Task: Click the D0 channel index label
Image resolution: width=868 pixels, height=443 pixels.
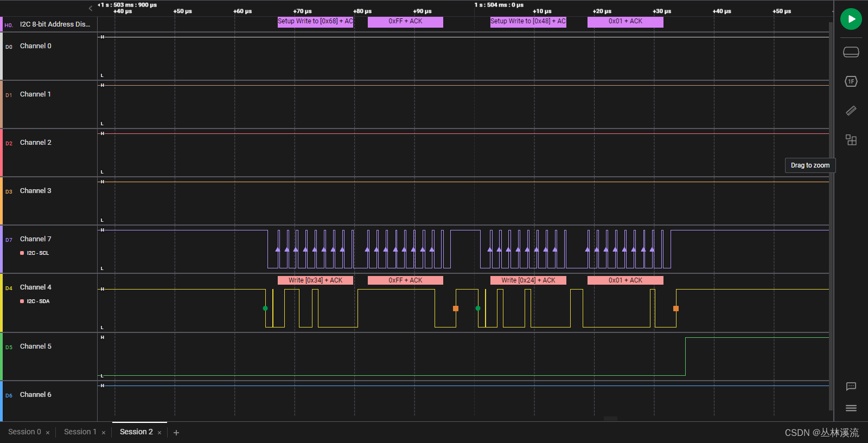Action: click(9, 47)
